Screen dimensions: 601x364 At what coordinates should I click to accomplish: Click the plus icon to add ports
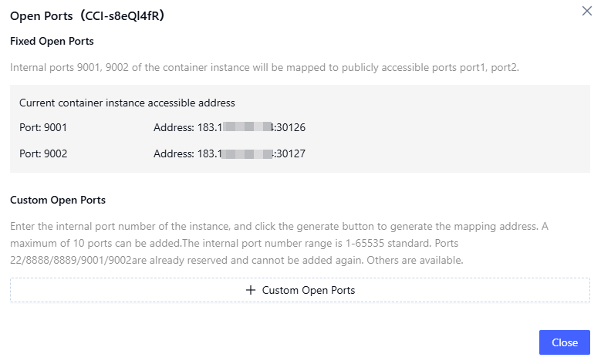point(250,291)
